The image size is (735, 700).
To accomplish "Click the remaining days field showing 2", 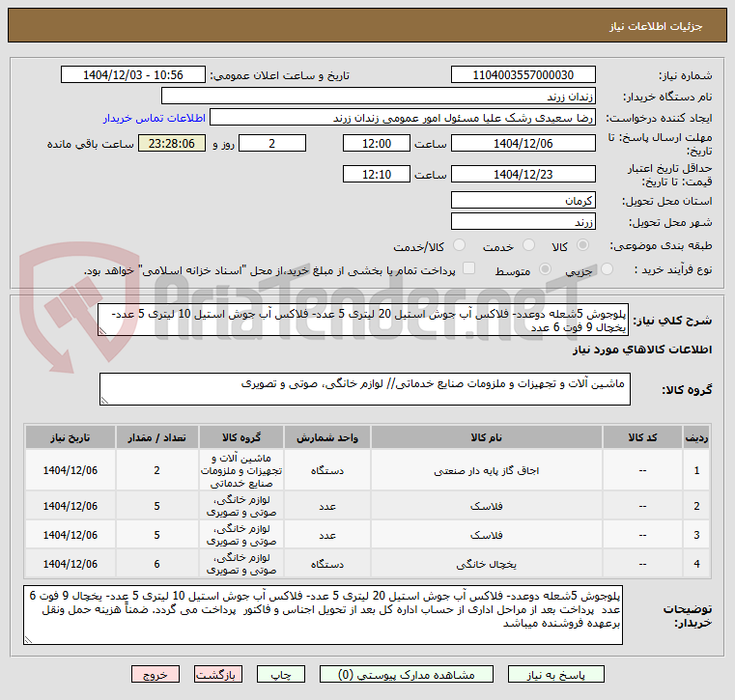I will pyautogui.click(x=272, y=143).
